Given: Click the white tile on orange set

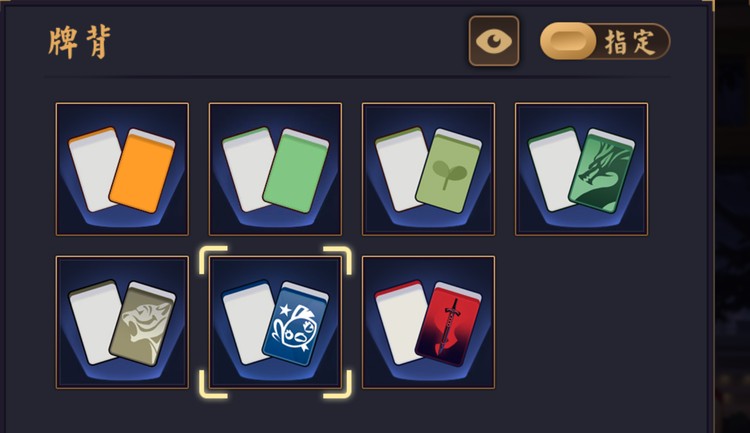Looking at the screenshot, I should [94, 169].
